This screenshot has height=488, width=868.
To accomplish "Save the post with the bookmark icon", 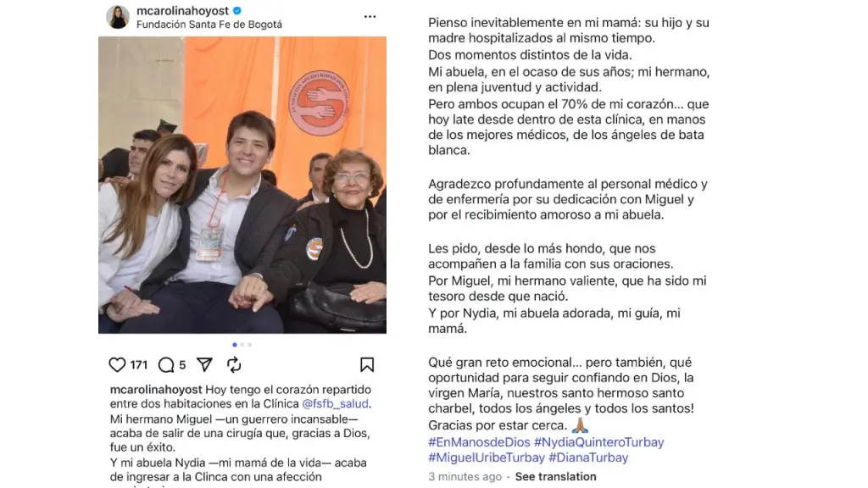I will click(x=366, y=364).
